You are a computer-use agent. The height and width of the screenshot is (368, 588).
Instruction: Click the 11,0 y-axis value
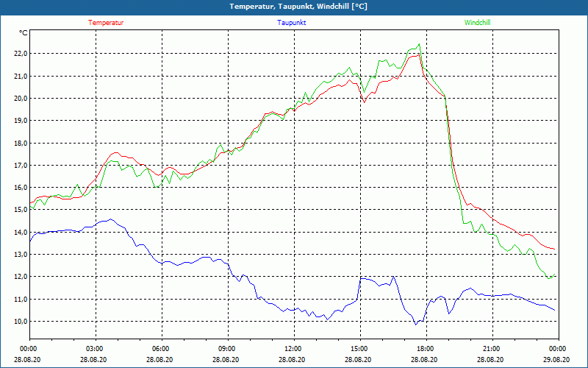[21, 299]
